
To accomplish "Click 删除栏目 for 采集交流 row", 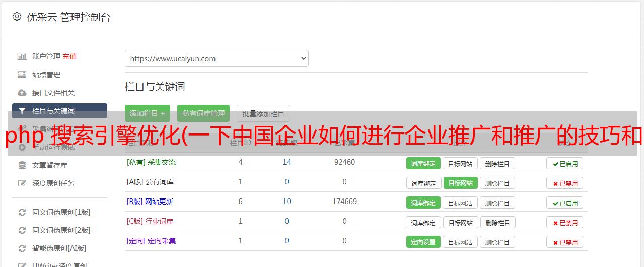I will coord(497,163).
